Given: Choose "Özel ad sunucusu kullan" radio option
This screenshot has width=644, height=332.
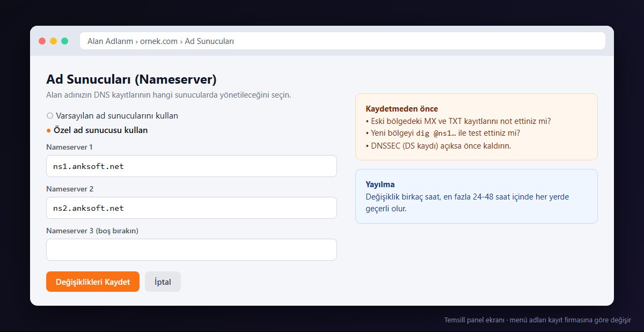Looking at the screenshot, I should coord(97,130).
